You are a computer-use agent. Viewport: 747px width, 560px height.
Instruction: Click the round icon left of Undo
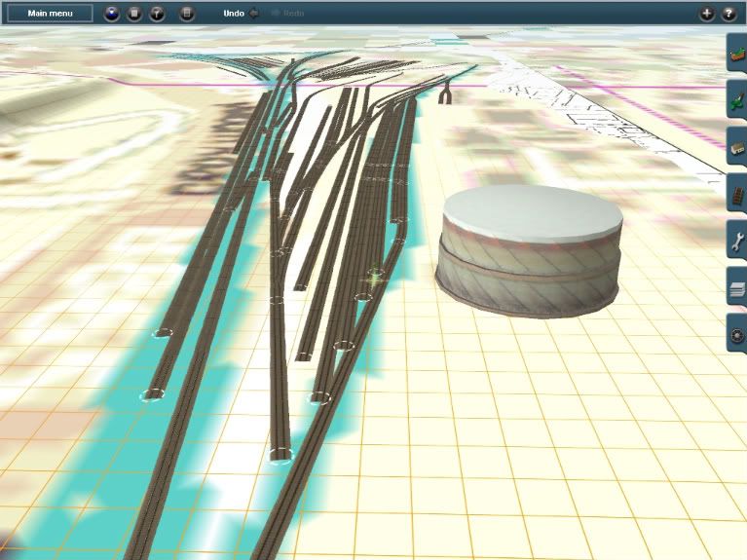(188, 14)
